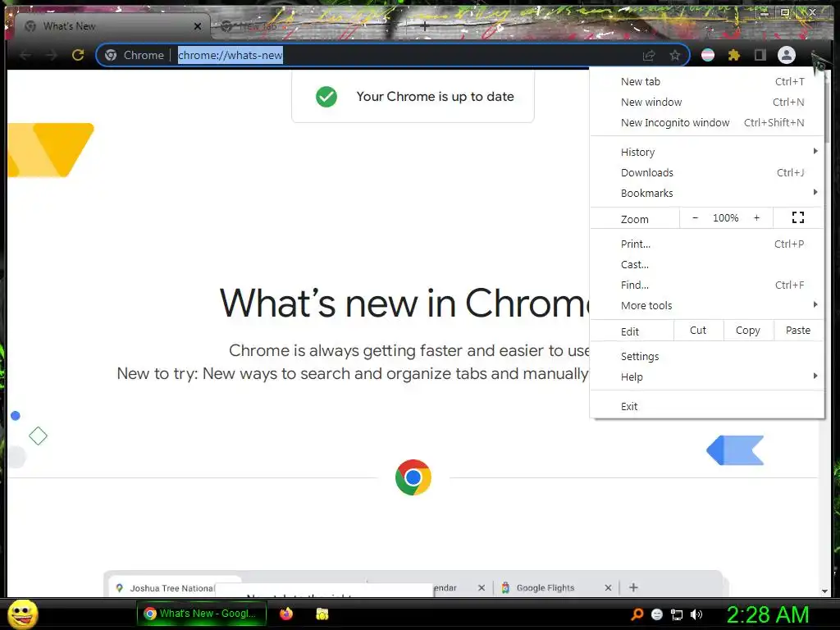Click the smiley face start button

point(23,614)
